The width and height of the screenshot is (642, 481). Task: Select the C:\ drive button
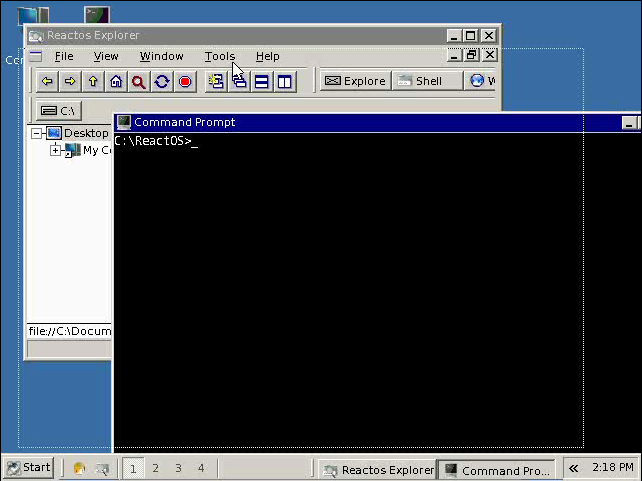pyautogui.click(x=59, y=111)
